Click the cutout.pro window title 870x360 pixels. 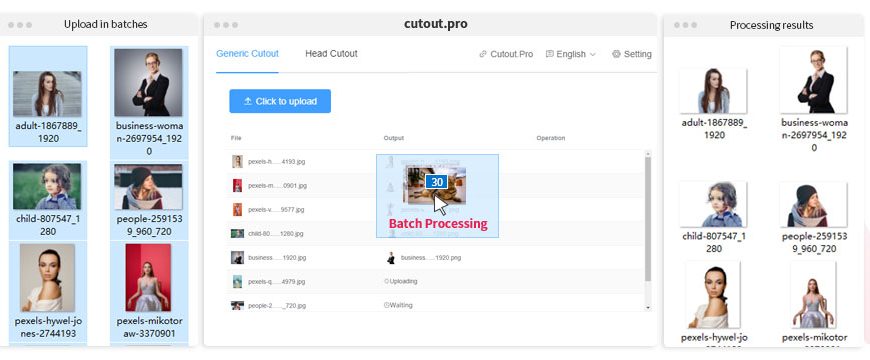tap(436, 24)
